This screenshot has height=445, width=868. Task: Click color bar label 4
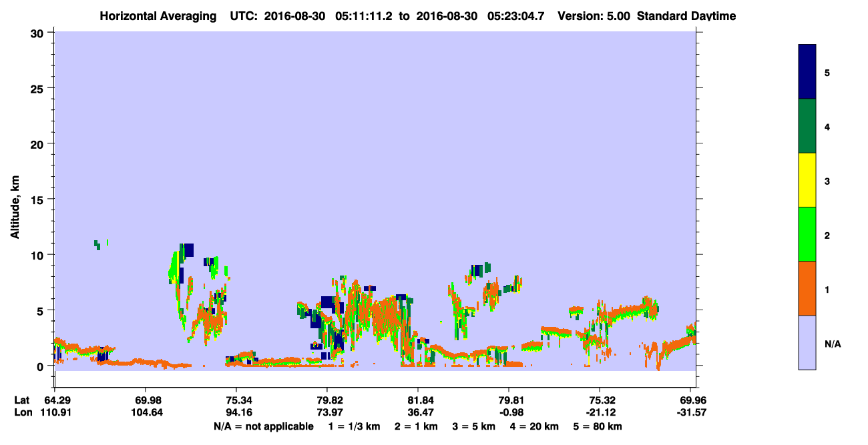coord(827,127)
